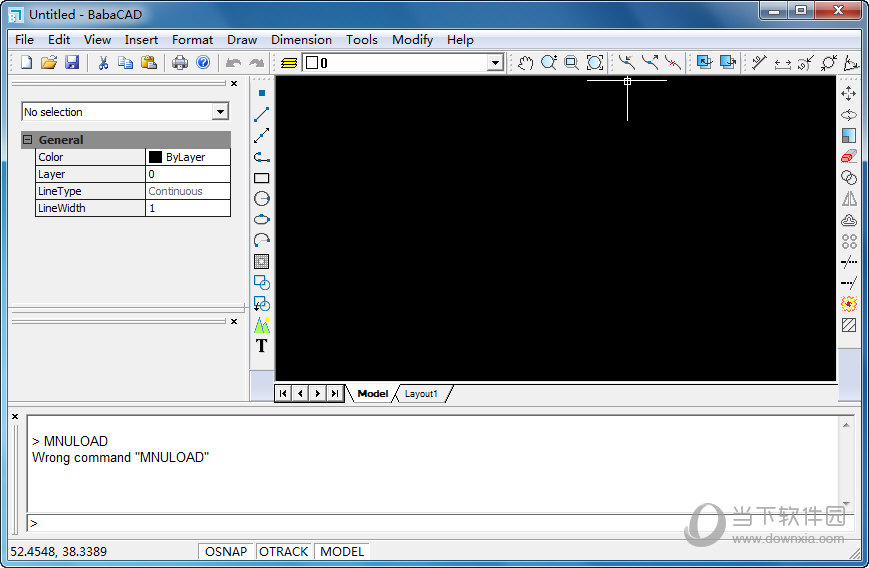Select the Rectangle drawing tool

[x=262, y=178]
